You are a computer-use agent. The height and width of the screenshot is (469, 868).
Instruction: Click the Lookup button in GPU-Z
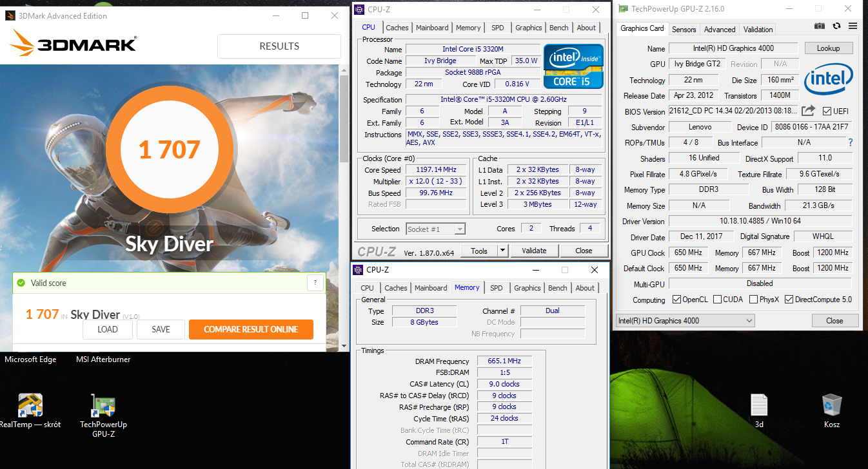(828, 48)
